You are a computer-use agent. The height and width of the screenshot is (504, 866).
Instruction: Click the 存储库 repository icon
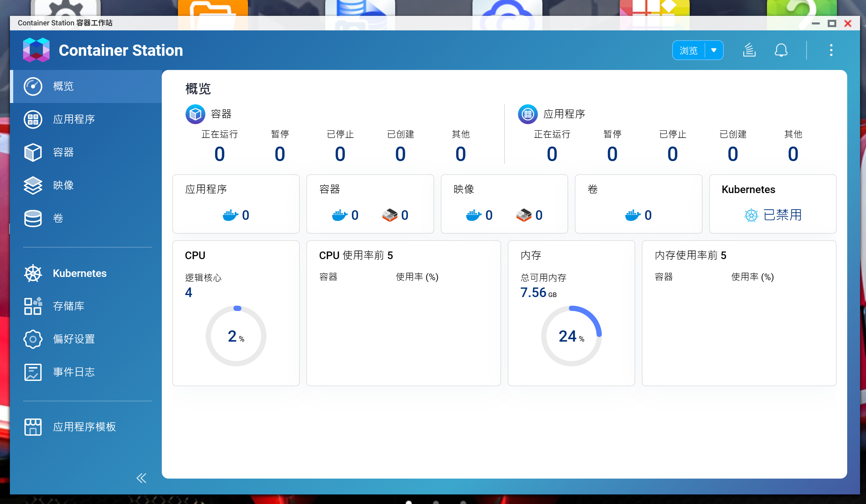pyautogui.click(x=33, y=306)
